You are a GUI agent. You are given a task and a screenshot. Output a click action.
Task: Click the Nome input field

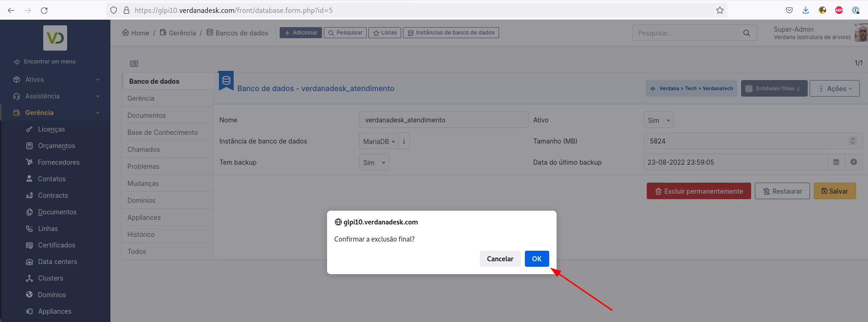tap(443, 120)
